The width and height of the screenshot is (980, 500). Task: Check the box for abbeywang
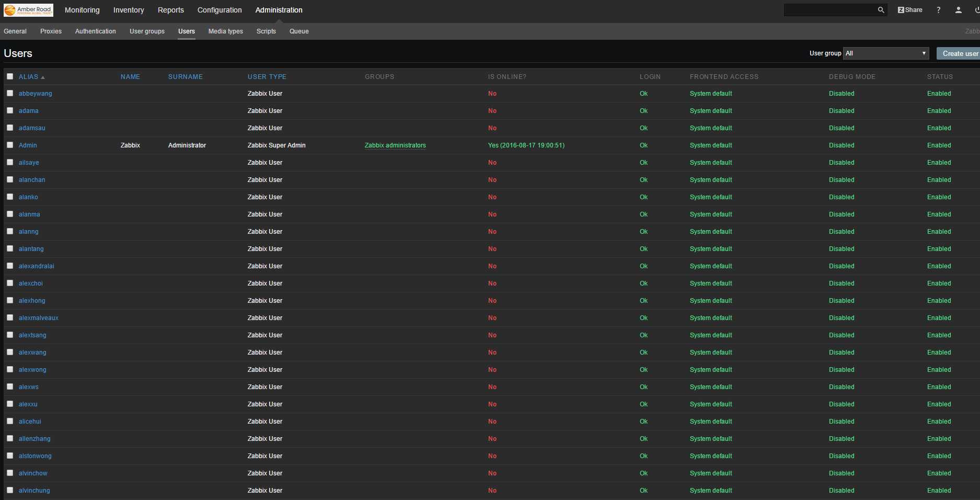(x=10, y=93)
